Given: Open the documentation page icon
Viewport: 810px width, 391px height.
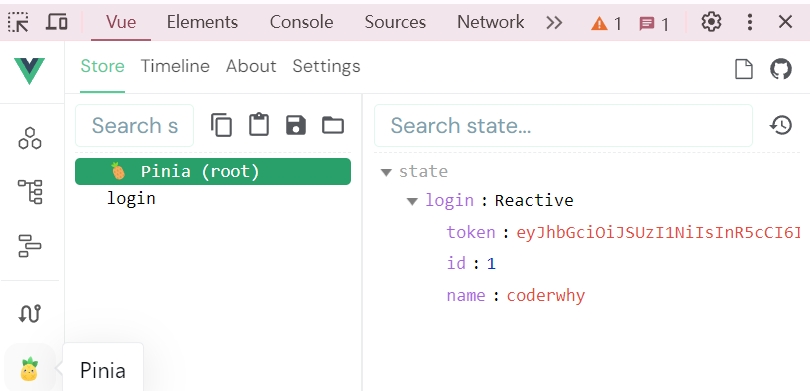Looking at the screenshot, I should coord(743,69).
